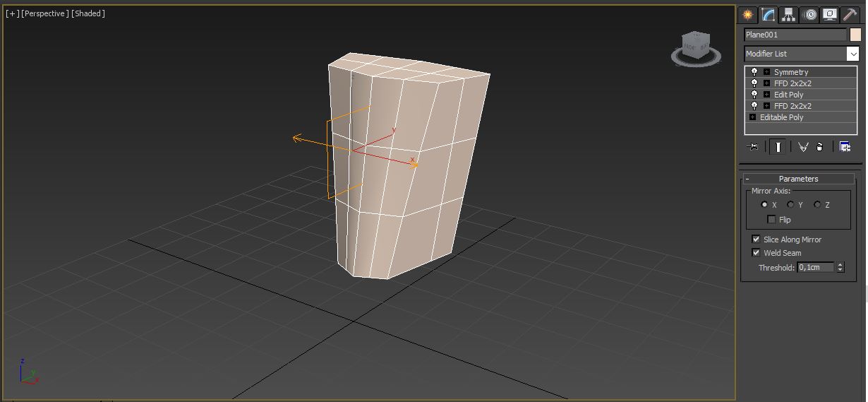Open the Modifier List dropdown
The image size is (868, 402).
852,54
